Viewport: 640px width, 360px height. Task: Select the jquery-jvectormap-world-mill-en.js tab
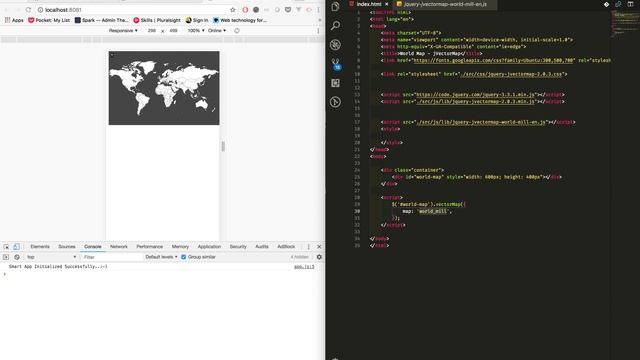click(445, 4)
